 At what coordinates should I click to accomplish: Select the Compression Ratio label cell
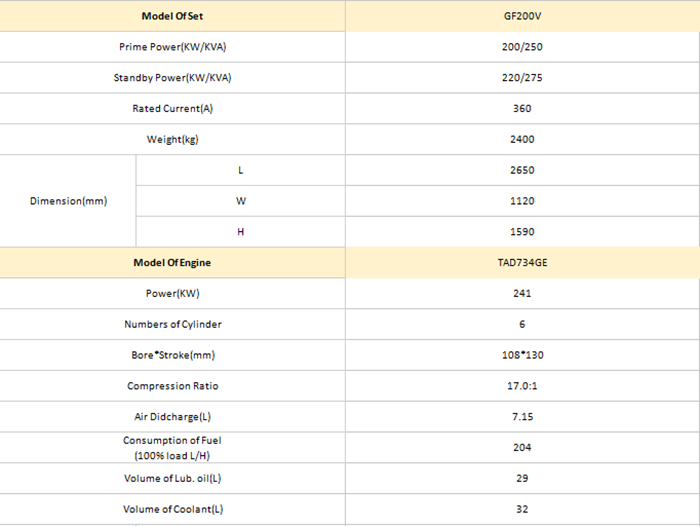(172, 386)
